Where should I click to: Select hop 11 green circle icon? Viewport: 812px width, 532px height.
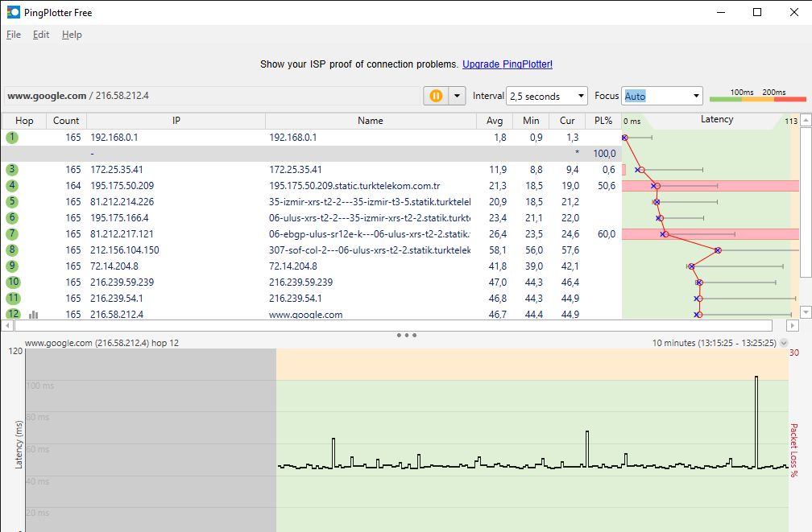coord(13,298)
